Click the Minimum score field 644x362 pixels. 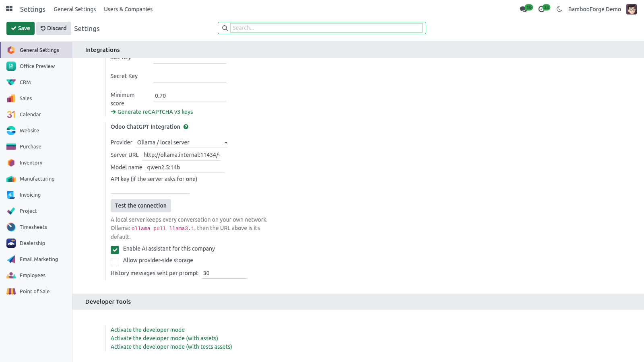190,96
